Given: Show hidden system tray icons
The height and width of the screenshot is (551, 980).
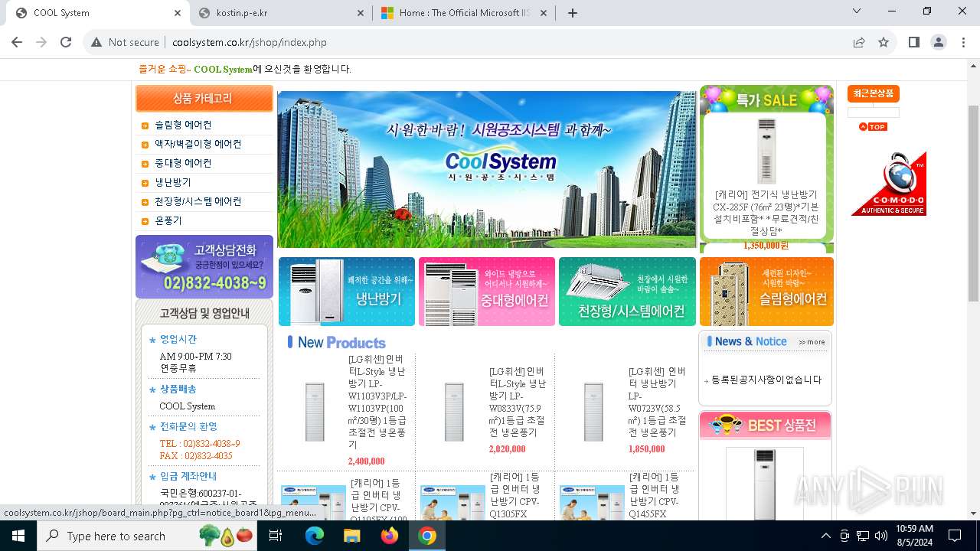Looking at the screenshot, I should point(825,536).
